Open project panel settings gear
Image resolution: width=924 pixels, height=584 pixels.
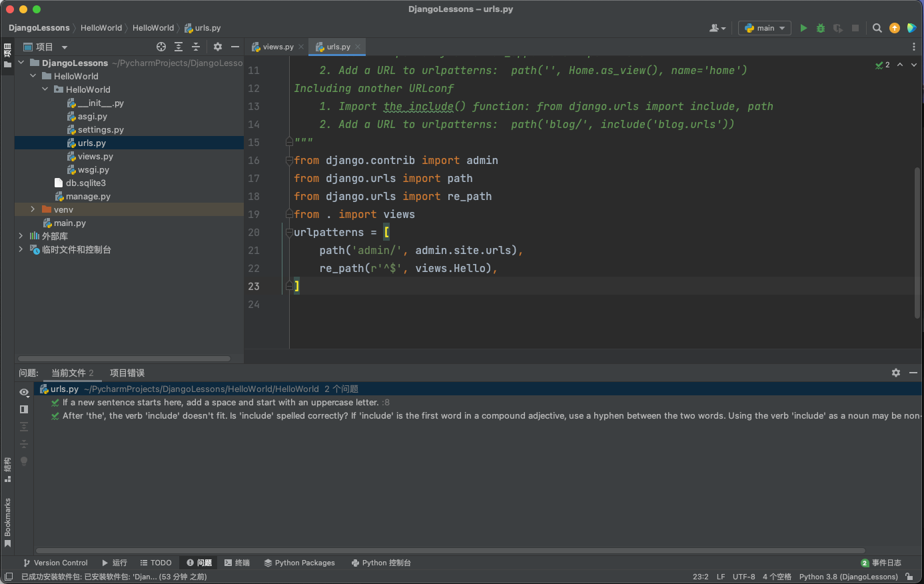tap(217, 47)
